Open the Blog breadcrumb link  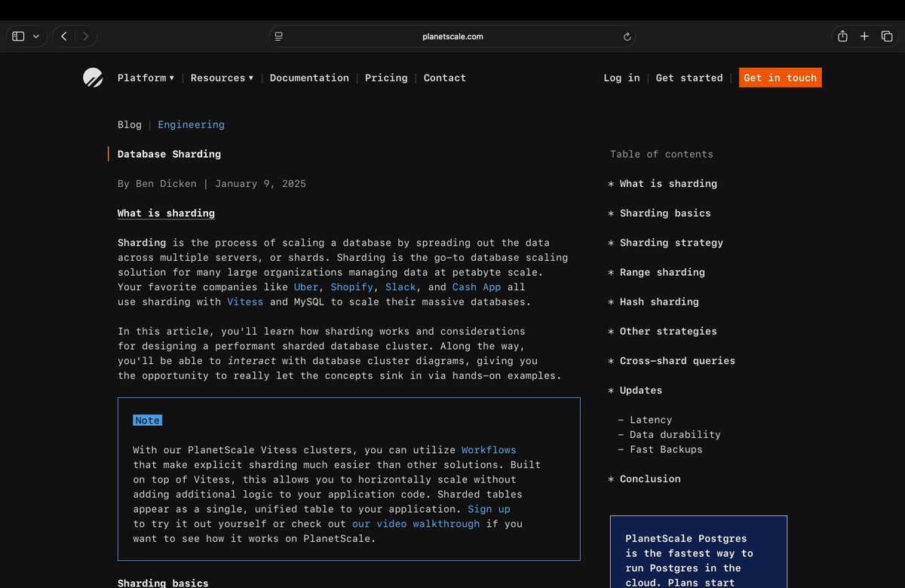(130, 124)
